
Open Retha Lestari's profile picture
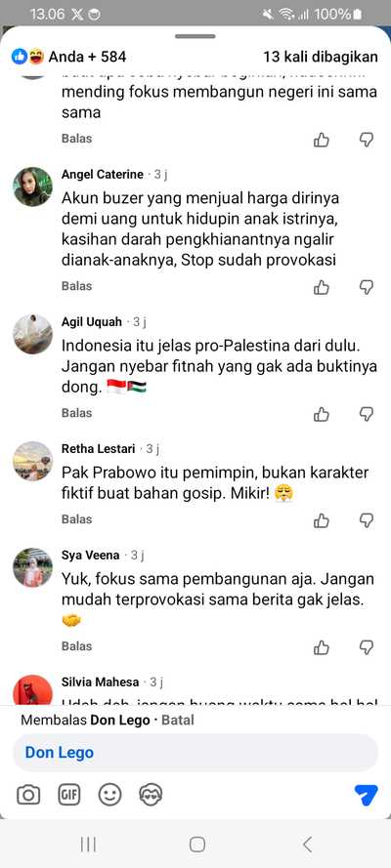coord(32,461)
